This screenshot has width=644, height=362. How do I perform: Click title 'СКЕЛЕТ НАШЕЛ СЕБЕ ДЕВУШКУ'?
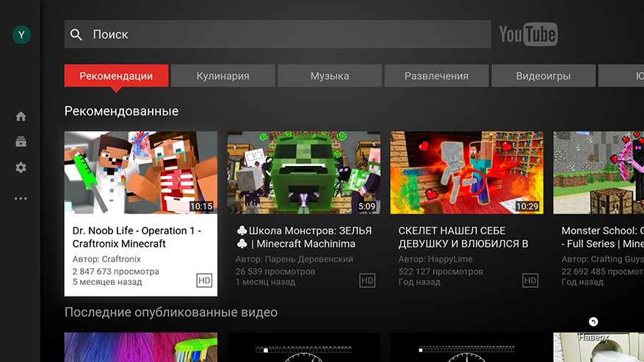(x=463, y=237)
